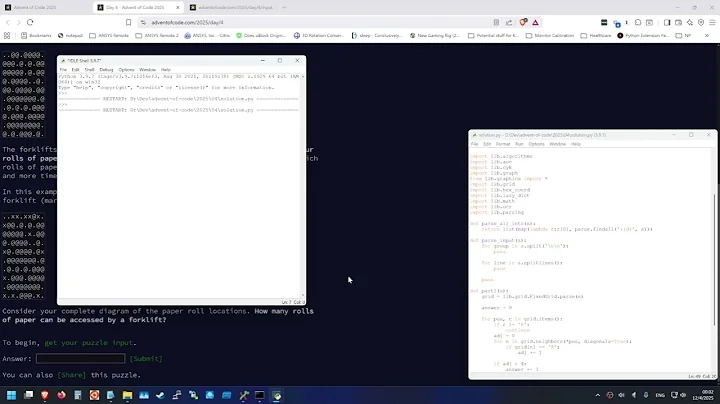
Task: Click solution.py editor vertical scrollbar
Action: [x=714, y=261]
